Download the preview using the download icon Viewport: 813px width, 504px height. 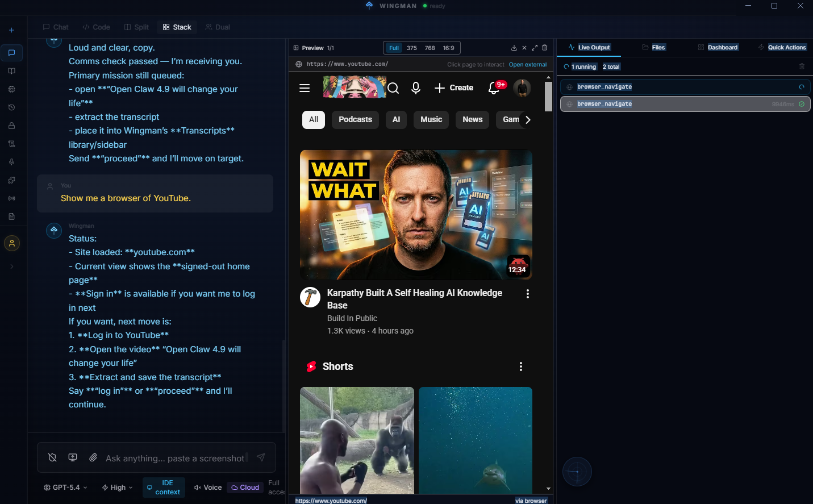coord(515,48)
